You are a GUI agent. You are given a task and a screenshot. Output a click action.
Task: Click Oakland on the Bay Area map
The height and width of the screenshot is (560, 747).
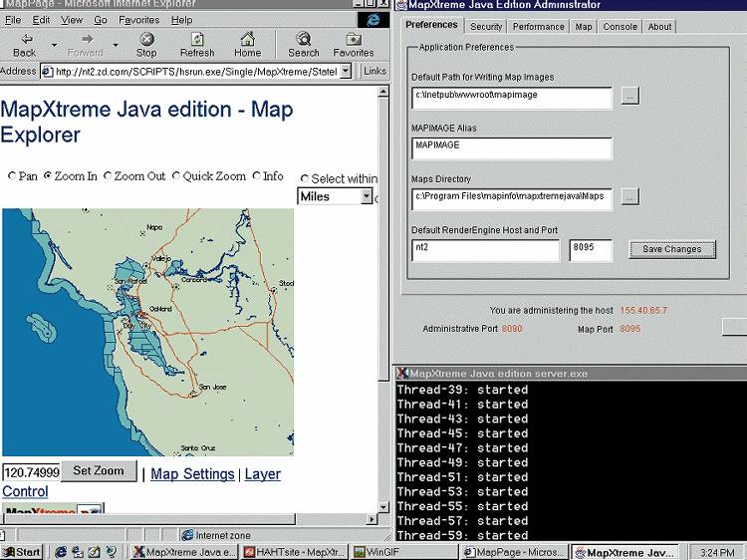[160, 309]
